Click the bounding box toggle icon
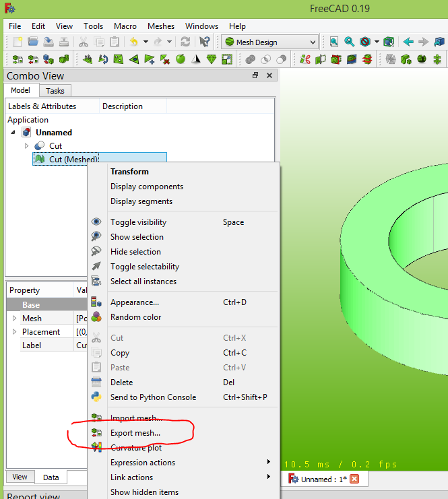448x499 pixels. (x=389, y=42)
